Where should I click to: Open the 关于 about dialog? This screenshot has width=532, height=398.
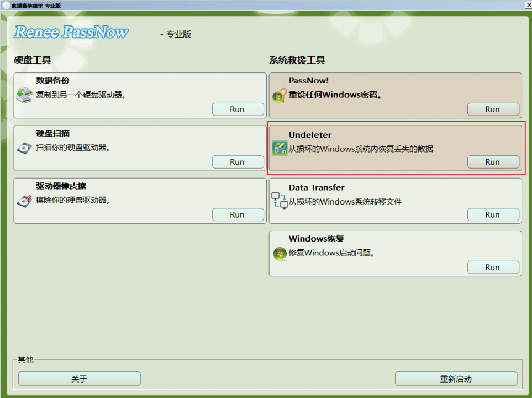click(x=79, y=379)
